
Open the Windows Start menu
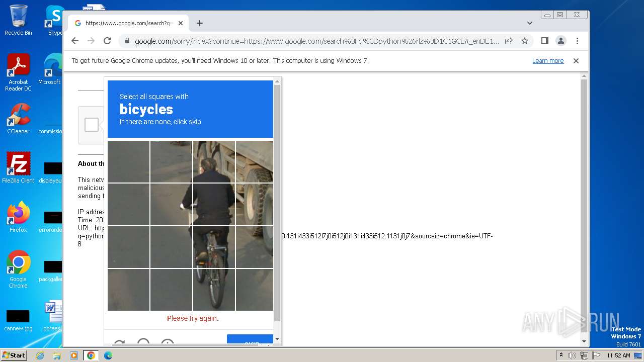click(14, 355)
